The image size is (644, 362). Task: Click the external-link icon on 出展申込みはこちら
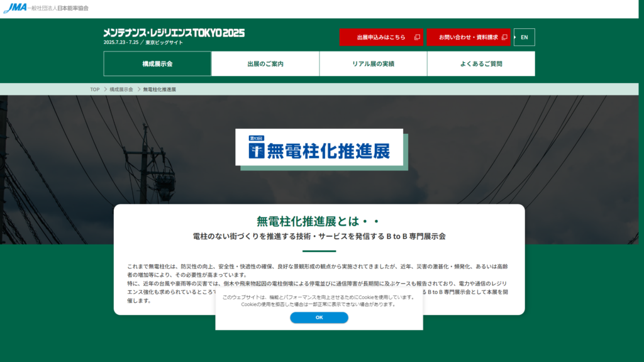(x=418, y=37)
